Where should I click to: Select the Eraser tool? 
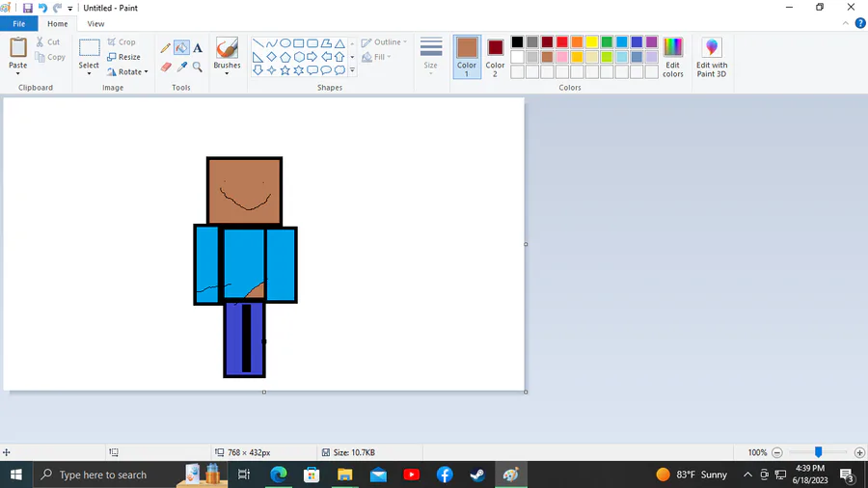pyautogui.click(x=166, y=67)
